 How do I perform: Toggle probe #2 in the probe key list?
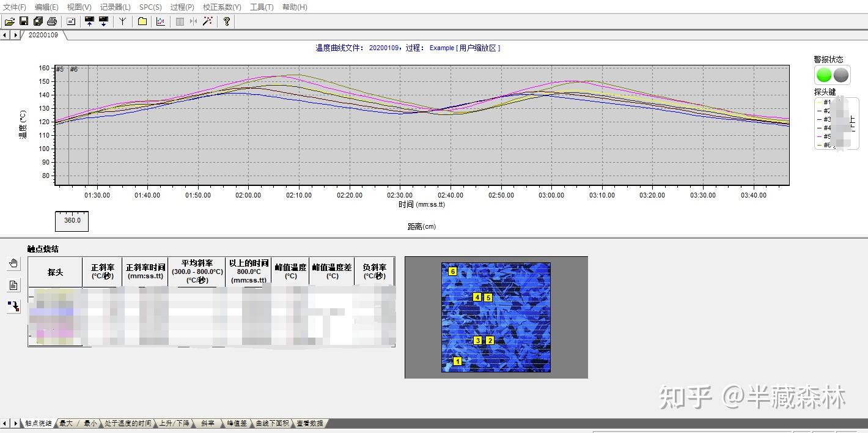(x=827, y=111)
